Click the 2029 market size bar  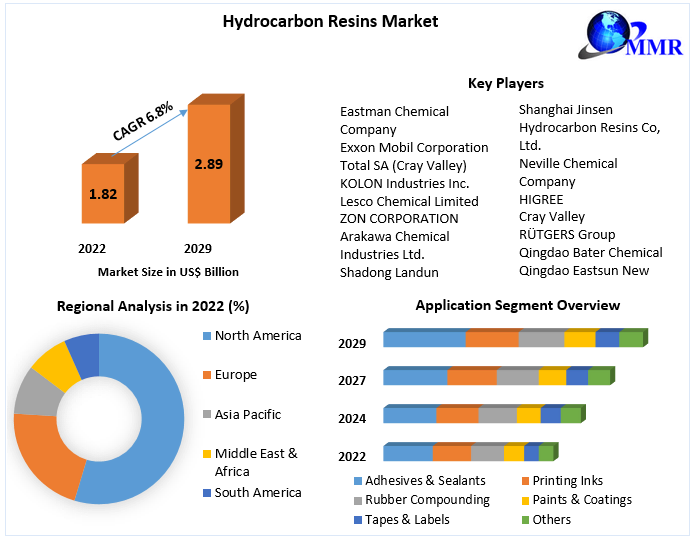(x=208, y=164)
